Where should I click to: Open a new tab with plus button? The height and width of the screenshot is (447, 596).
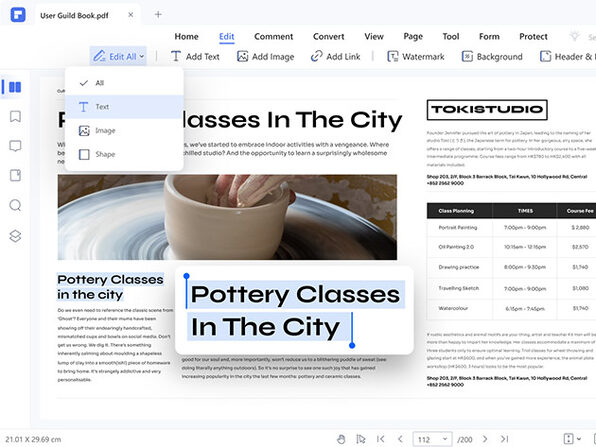tap(158, 15)
